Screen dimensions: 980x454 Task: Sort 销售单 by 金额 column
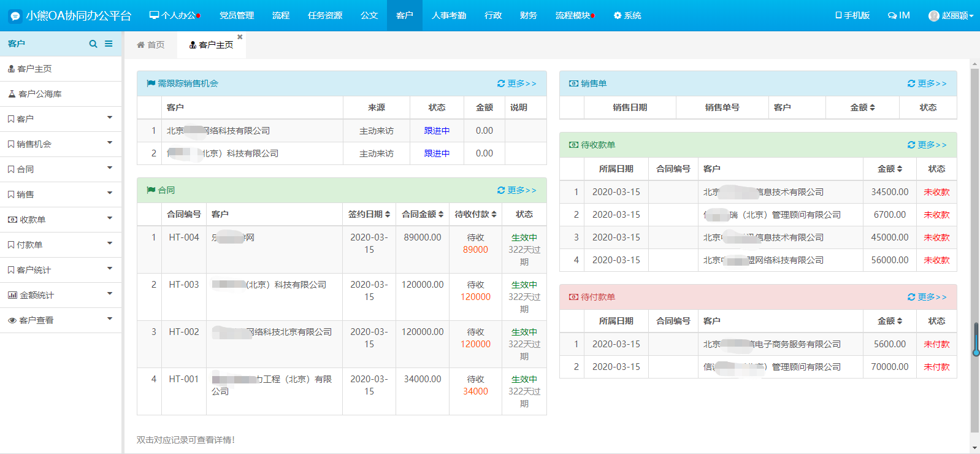(x=862, y=107)
